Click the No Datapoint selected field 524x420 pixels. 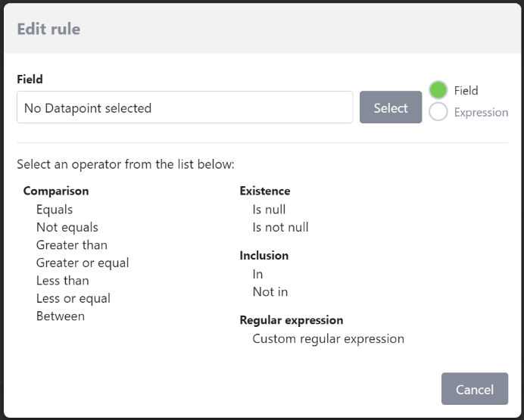pos(185,107)
